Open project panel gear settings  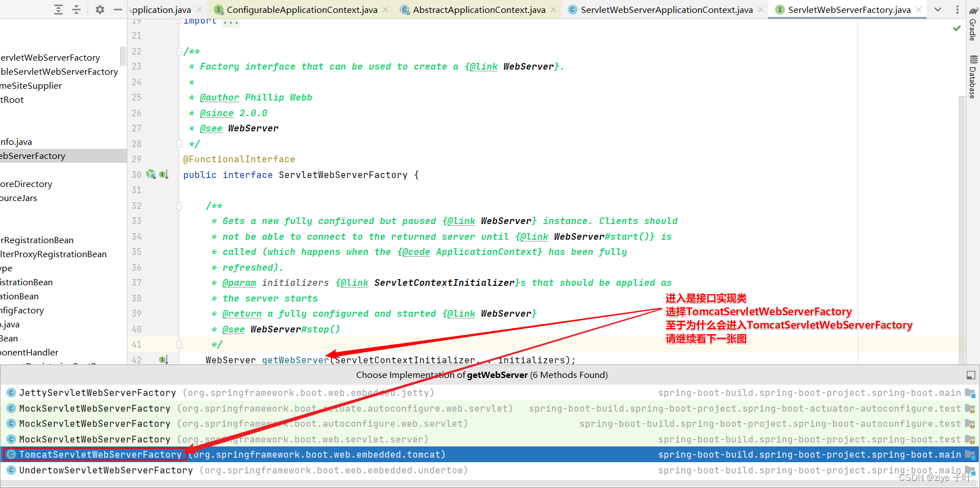[100, 10]
